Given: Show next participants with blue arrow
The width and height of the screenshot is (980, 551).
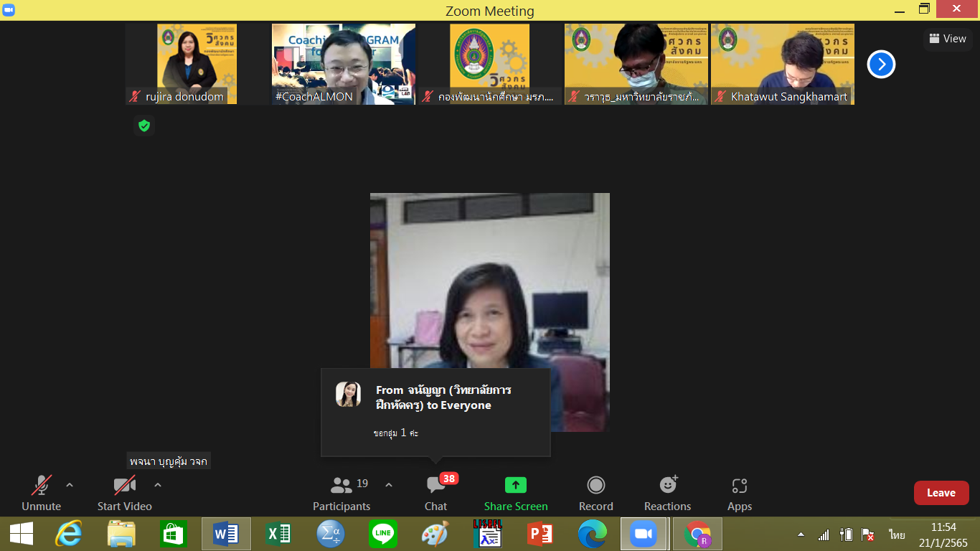Looking at the screenshot, I should pyautogui.click(x=881, y=65).
